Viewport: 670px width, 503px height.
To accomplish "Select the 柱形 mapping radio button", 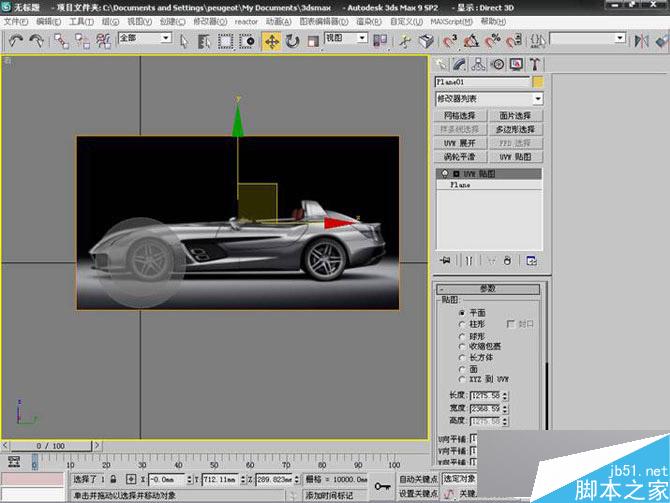I will [x=461, y=324].
